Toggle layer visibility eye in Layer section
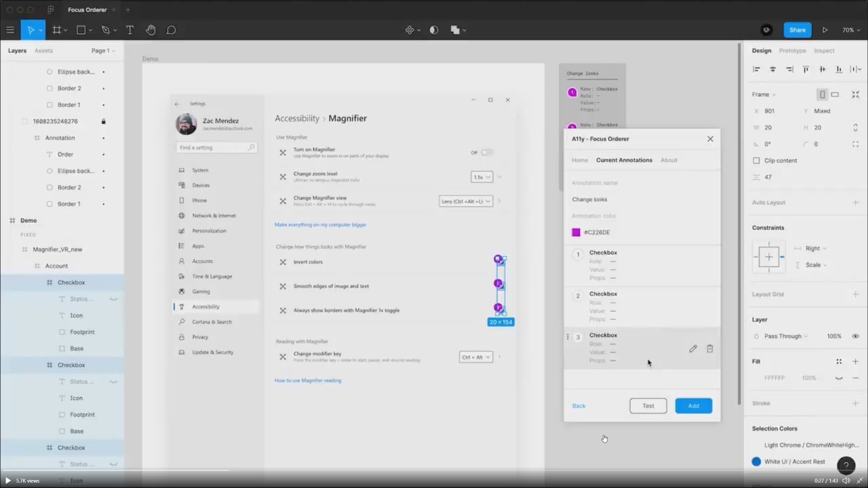 click(x=855, y=336)
